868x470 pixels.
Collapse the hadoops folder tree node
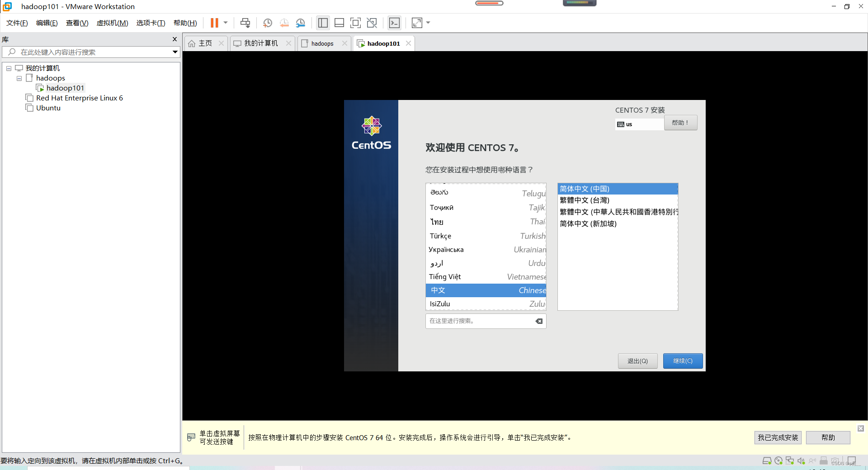pos(19,78)
